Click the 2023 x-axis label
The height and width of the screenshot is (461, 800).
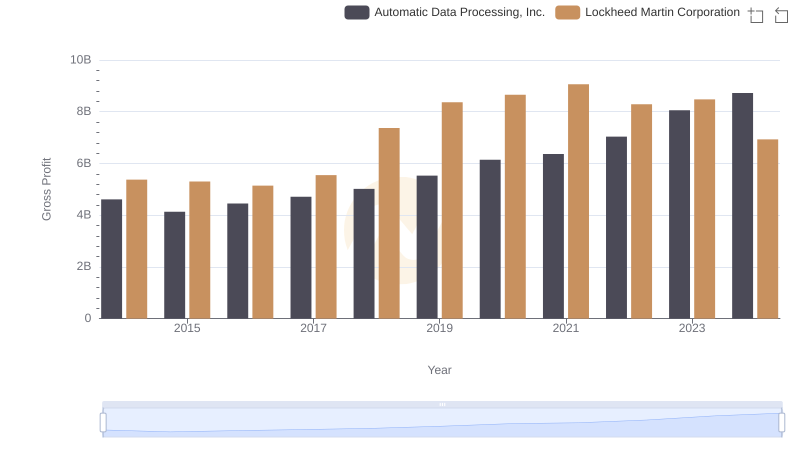pyautogui.click(x=692, y=328)
